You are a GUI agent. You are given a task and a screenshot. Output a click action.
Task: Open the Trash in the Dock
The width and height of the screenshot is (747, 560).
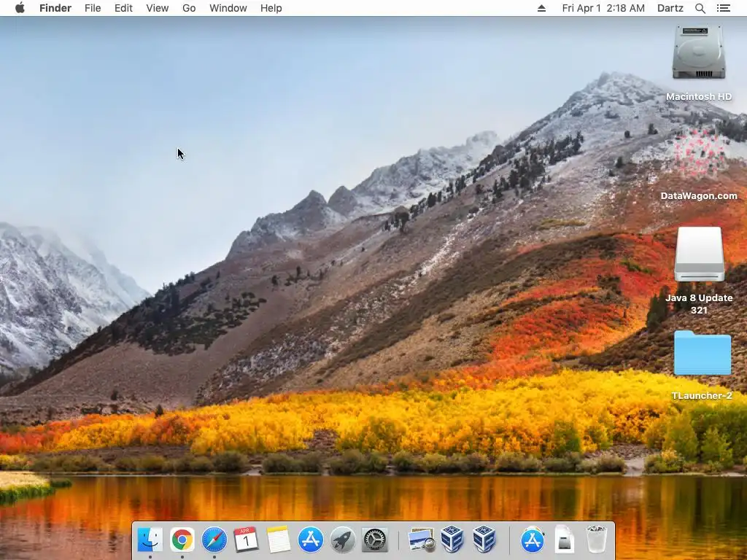point(596,540)
